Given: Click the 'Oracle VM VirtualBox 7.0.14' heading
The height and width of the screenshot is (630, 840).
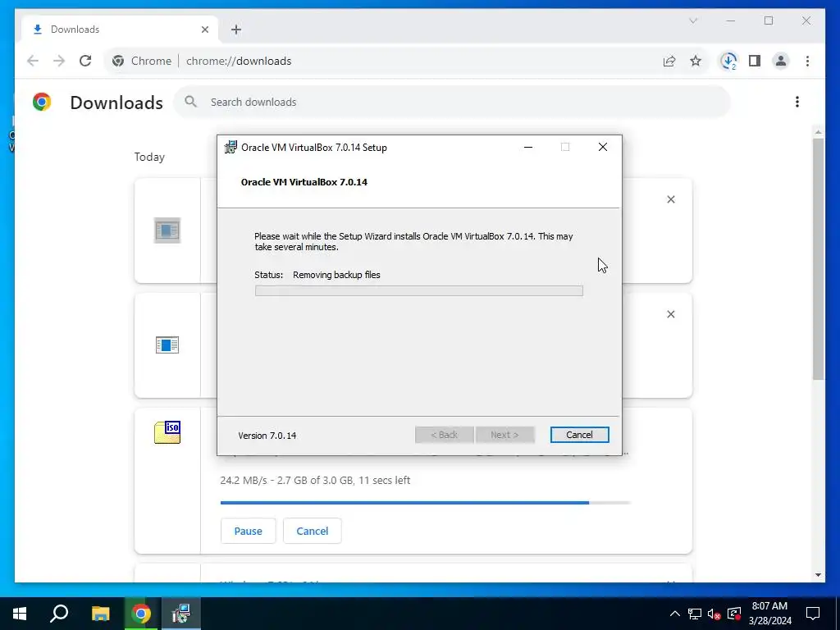Looking at the screenshot, I should [x=304, y=182].
